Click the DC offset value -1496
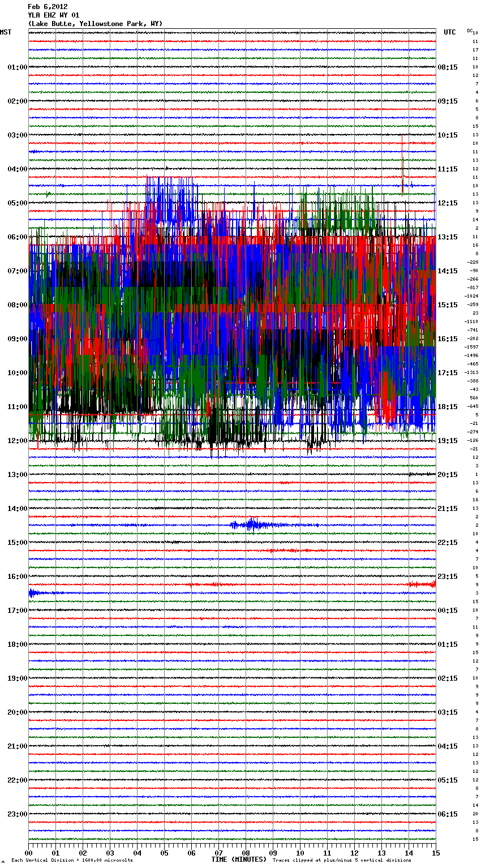This screenshot has width=481, height=868. (471, 355)
